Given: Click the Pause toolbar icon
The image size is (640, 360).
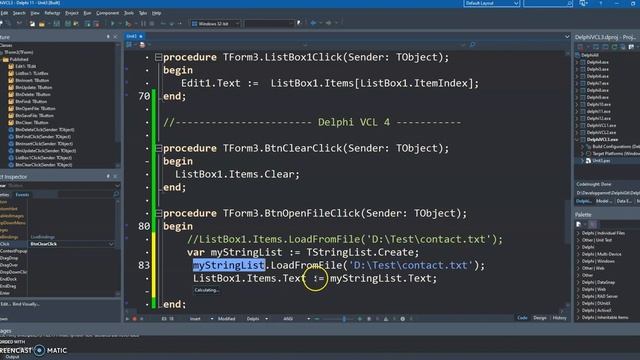Looking at the screenshot, I should point(143,24).
